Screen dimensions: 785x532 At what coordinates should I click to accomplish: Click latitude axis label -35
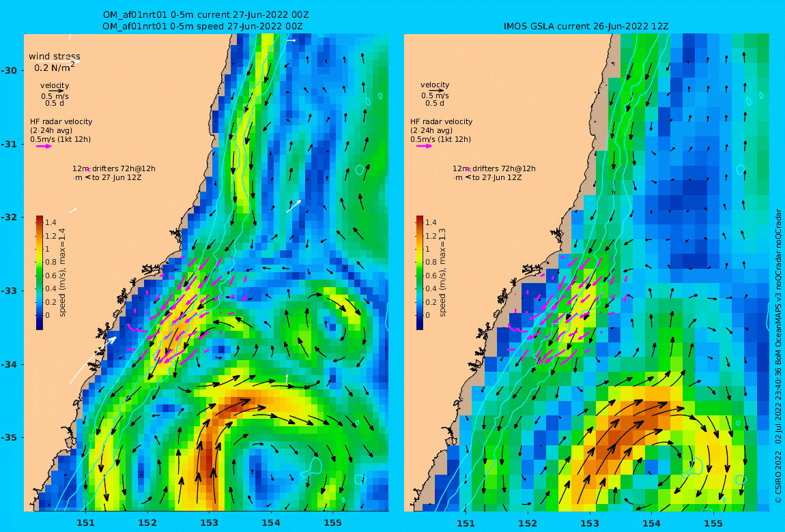pos(8,438)
